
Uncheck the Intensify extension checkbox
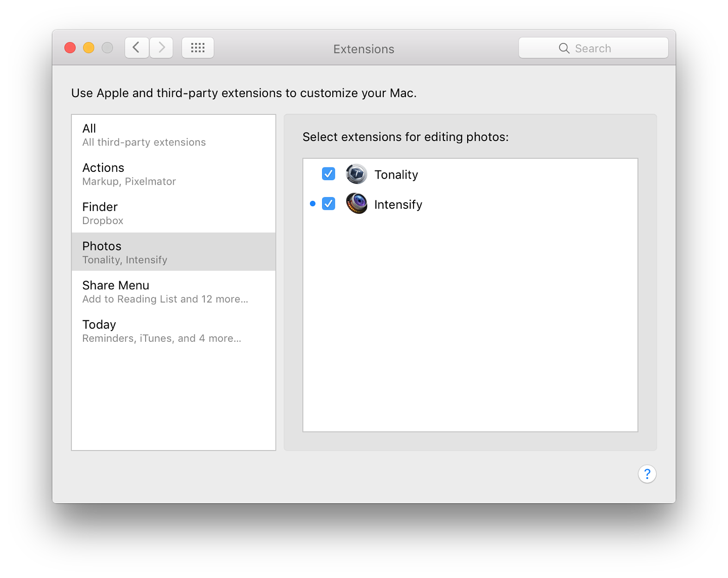coord(329,204)
